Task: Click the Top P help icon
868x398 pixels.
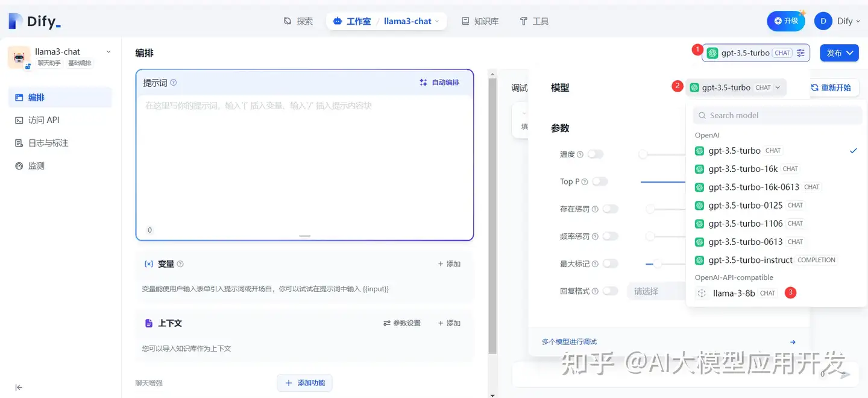Action: pos(585,182)
